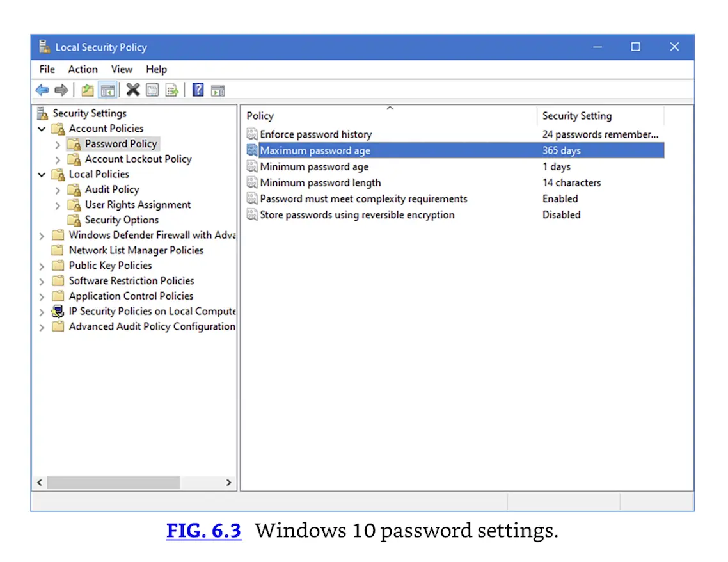This screenshot has height=562, width=728.
Task: Sort by the Security Setting column header
Action: click(576, 116)
